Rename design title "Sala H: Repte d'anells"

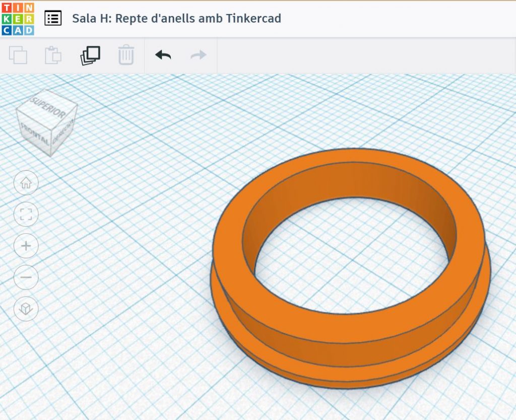pos(176,19)
